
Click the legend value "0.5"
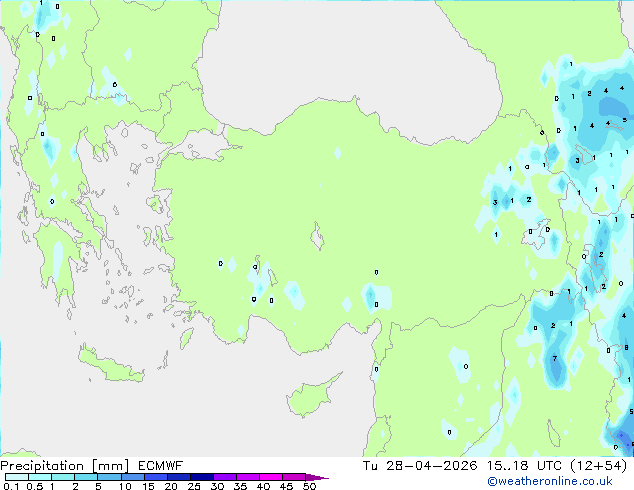click(35, 486)
